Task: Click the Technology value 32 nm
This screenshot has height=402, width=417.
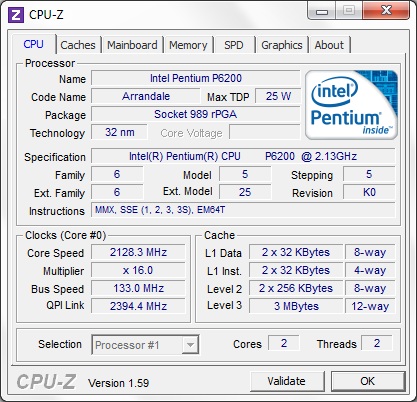Action: (119, 132)
